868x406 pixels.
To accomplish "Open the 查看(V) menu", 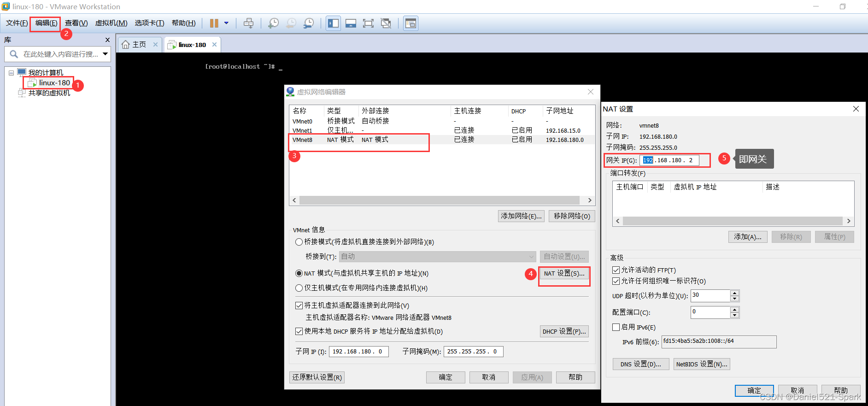I will (x=76, y=23).
